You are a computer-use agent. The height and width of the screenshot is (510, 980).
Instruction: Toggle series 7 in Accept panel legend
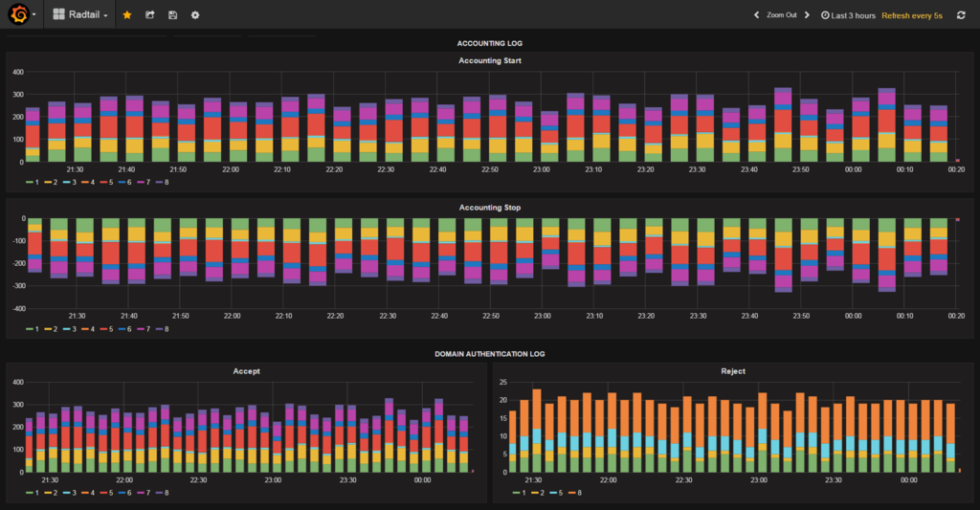pyautogui.click(x=144, y=493)
